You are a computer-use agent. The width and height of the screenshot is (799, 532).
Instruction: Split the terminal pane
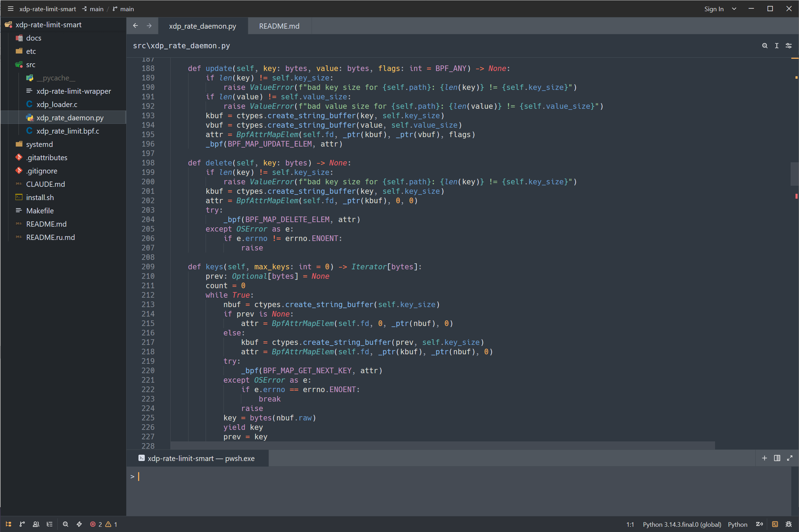point(777,458)
